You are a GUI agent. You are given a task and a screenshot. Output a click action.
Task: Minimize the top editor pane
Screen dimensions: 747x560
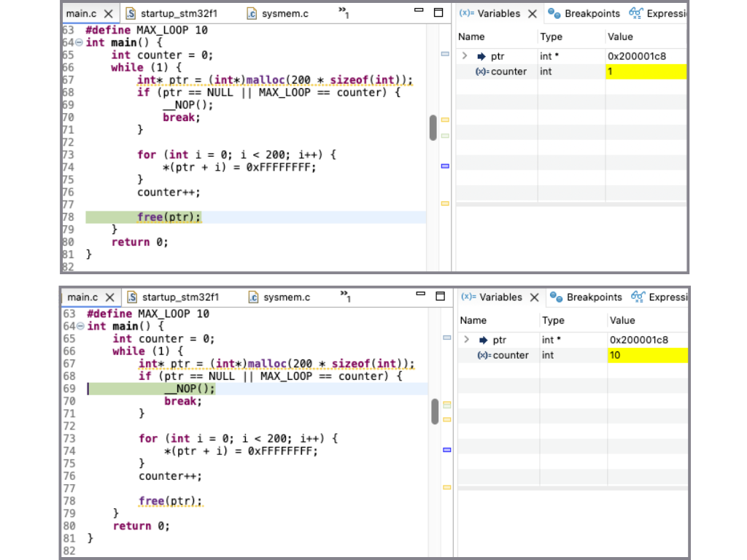(x=419, y=9)
